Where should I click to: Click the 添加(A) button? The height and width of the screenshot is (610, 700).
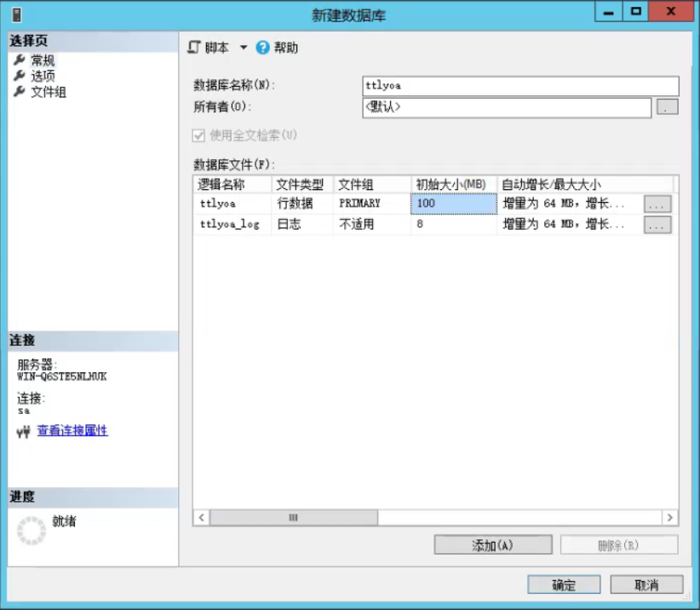493,544
